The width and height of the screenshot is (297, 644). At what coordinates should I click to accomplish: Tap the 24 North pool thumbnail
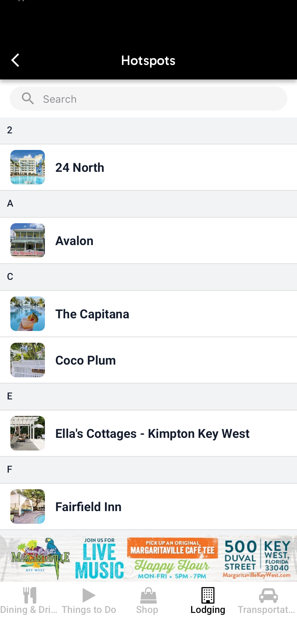(x=27, y=167)
